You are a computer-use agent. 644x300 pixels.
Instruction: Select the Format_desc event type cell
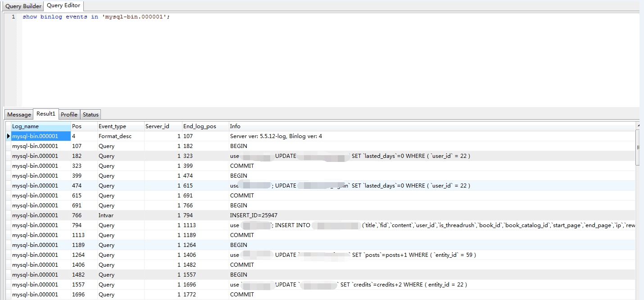tap(121, 136)
